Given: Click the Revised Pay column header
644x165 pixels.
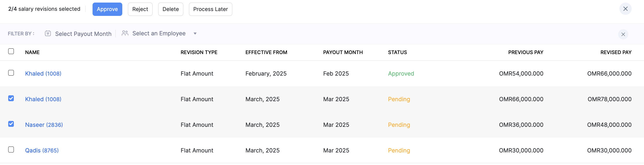Looking at the screenshot, I should pos(616,52).
